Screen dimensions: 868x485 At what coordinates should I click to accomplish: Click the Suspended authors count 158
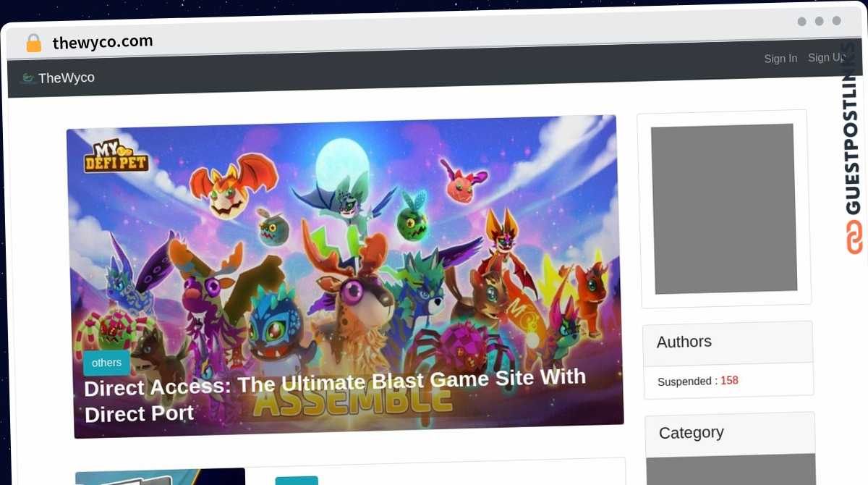729,381
